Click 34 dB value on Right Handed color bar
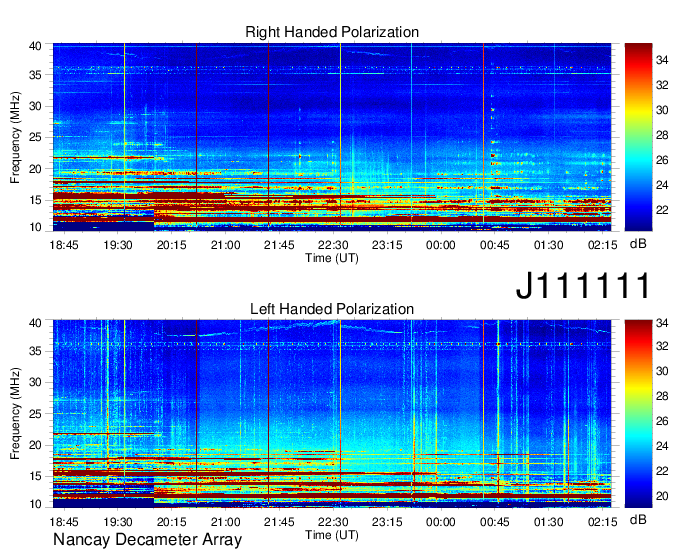 (x=662, y=60)
